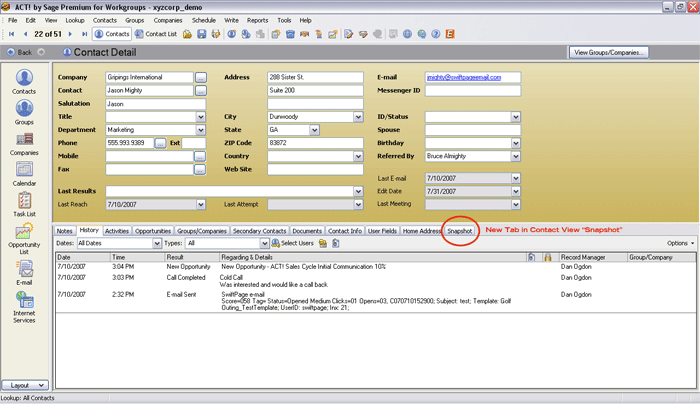Screen dimensions: 700x404
Task: Open Calendar in the sidebar
Action: click(x=24, y=174)
